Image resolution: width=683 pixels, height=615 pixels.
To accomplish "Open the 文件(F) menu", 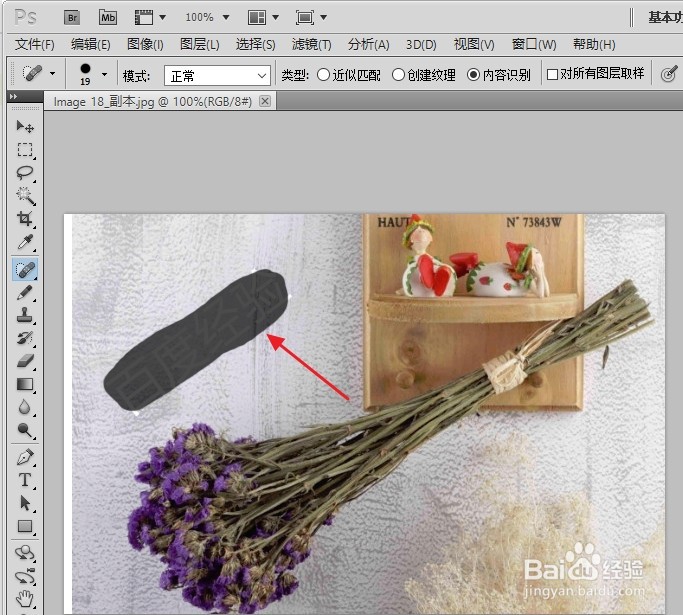I will [x=34, y=44].
